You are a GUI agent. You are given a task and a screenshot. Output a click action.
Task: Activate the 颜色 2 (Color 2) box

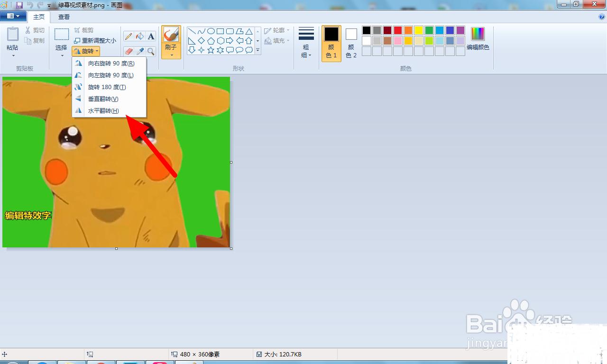coord(351,43)
